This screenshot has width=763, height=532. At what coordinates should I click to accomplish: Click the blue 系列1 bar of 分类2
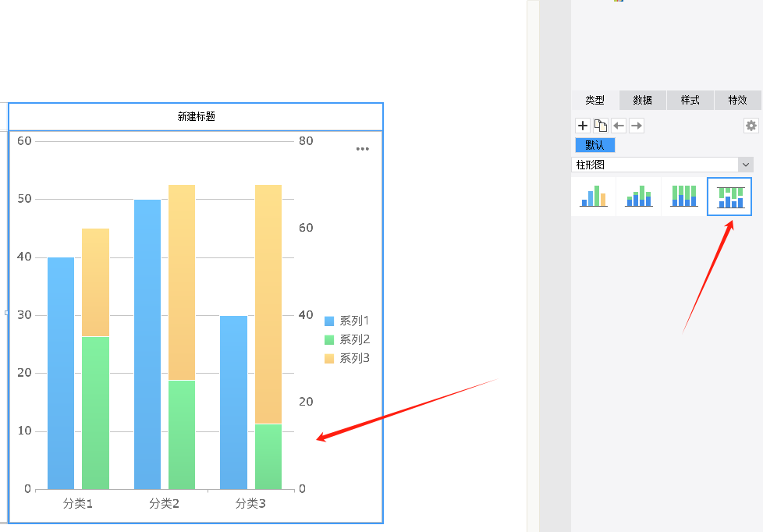147,344
